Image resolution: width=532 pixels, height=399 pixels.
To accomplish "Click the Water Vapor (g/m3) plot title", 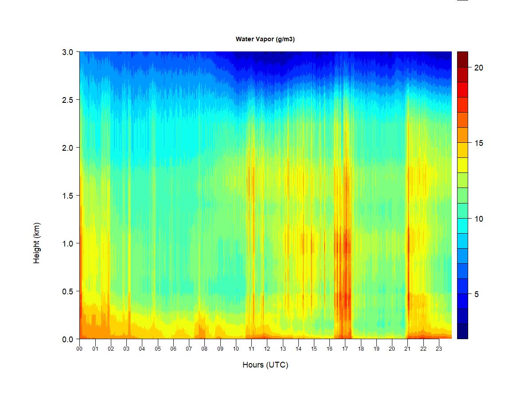I will coord(265,39).
